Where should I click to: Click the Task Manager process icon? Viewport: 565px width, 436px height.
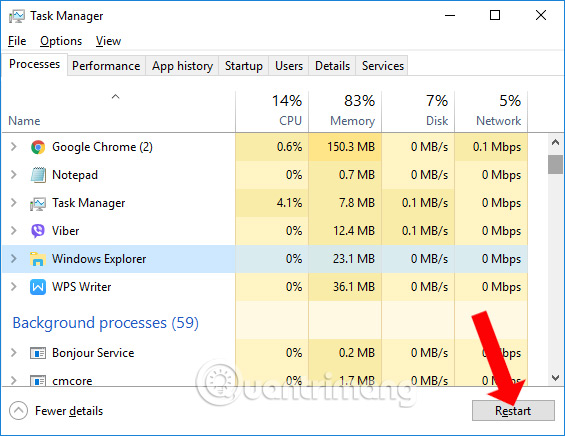point(38,204)
